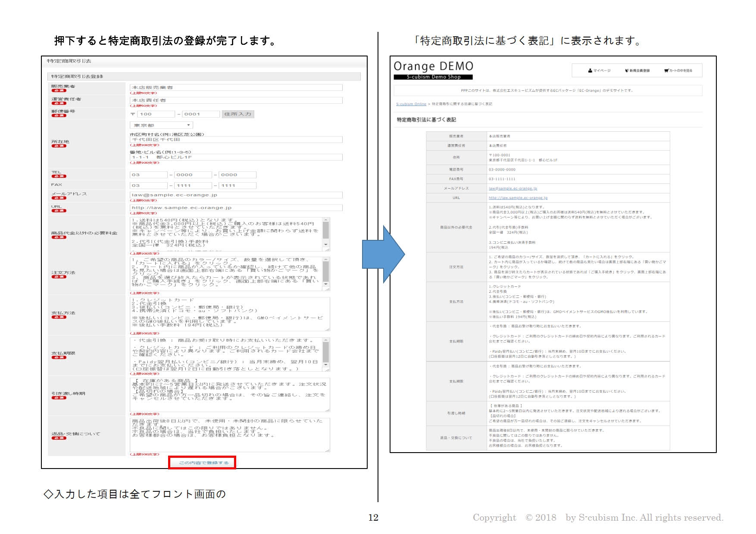The width and height of the screenshot is (756, 534).
Task: Select the 市区町村名 field containing 千代田区千代田
Action: (x=236, y=140)
